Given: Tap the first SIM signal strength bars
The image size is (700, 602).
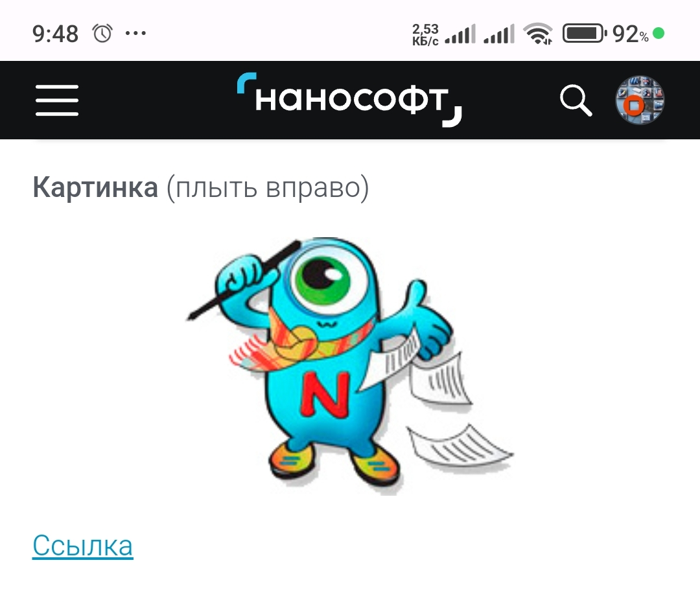Looking at the screenshot, I should [x=460, y=34].
